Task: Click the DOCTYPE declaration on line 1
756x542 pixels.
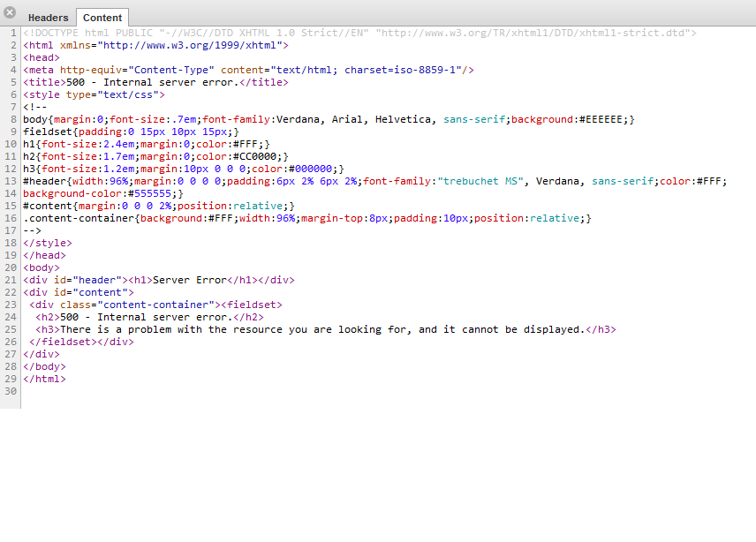Action: tap(359, 33)
